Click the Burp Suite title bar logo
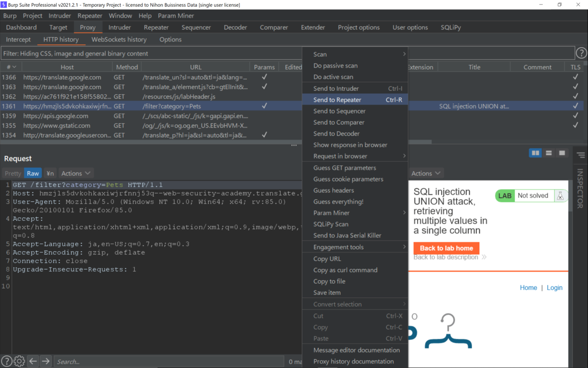Viewport: 588px width, 368px height. (x=4, y=4)
